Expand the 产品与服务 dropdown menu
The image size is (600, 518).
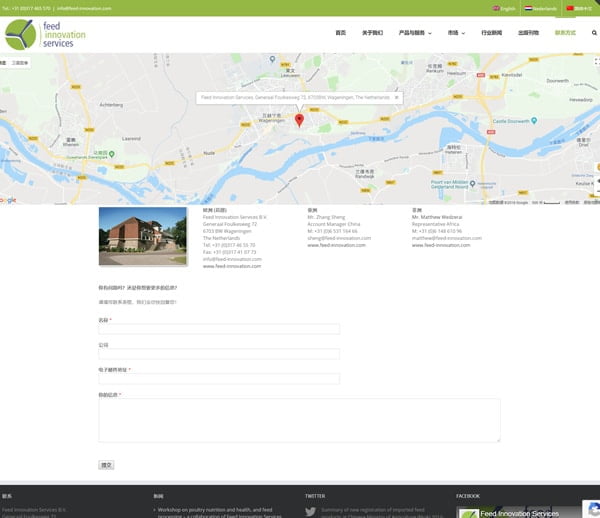tap(414, 33)
